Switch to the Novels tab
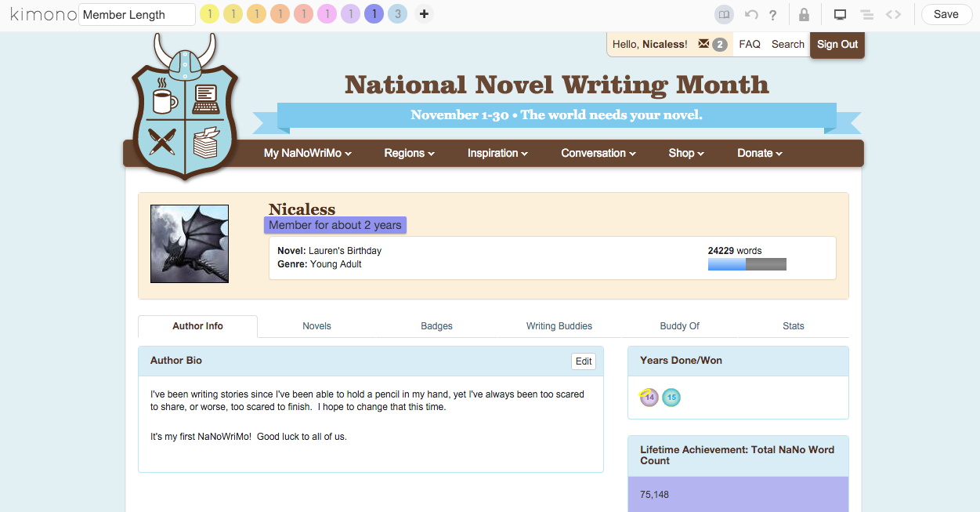This screenshot has height=512, width=980. click(317, 326)
